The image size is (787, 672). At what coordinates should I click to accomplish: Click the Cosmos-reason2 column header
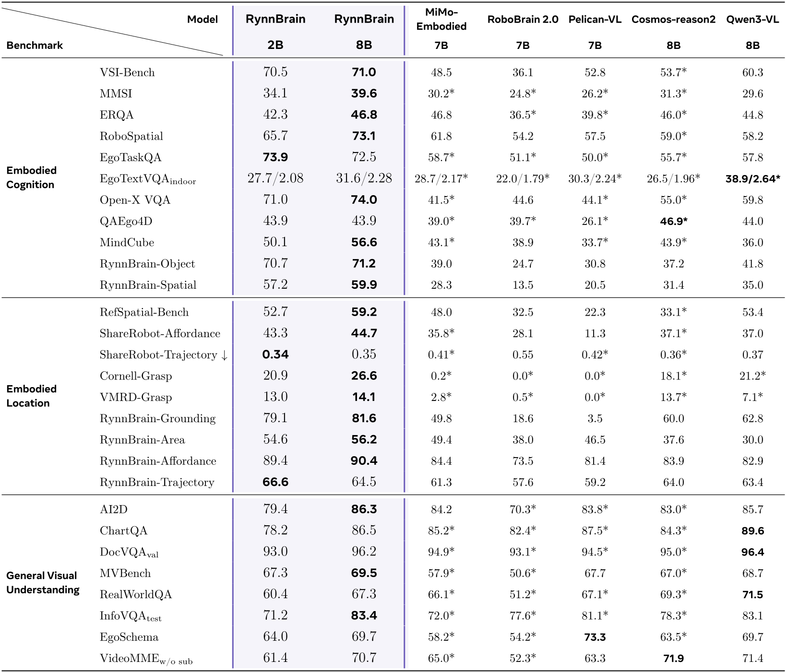point(673,20)
